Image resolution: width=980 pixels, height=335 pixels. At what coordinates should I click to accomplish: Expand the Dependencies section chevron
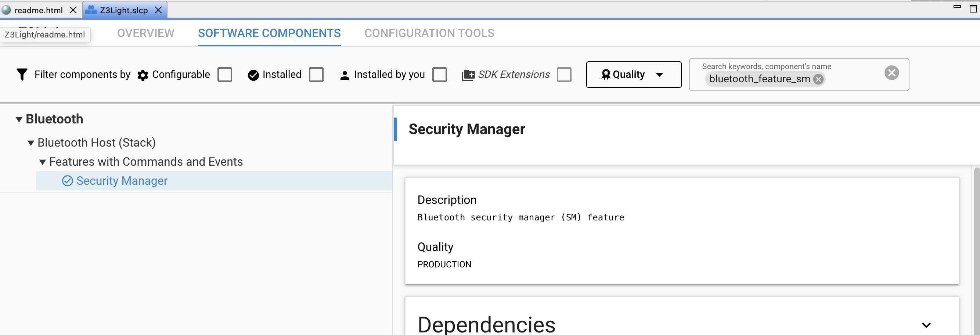[926, 325]
